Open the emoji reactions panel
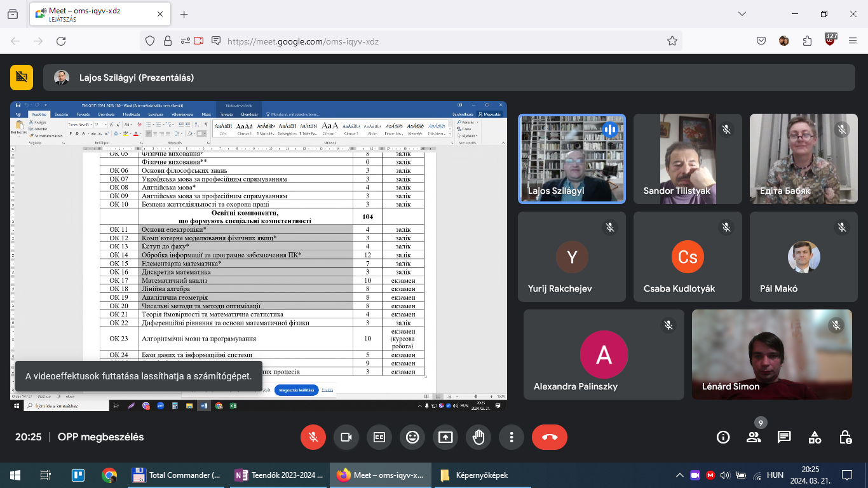The height and width of the screenshot is (488, 868). tap(412, 437)
